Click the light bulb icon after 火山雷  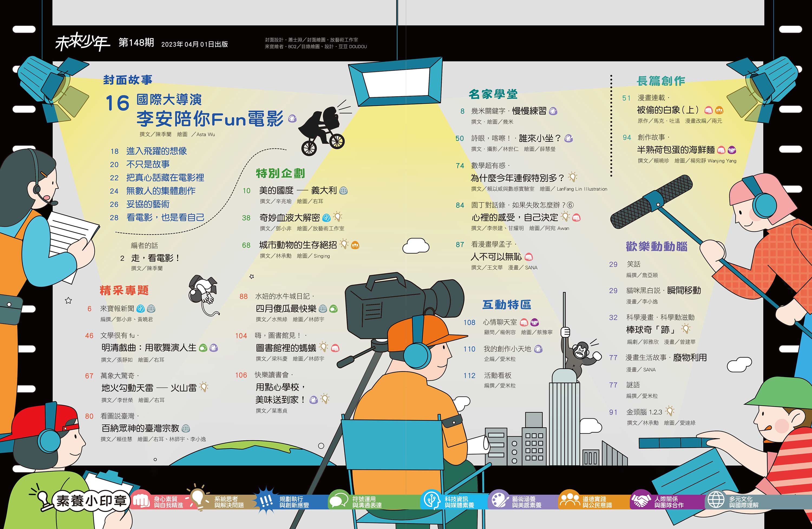coord(204,387)
